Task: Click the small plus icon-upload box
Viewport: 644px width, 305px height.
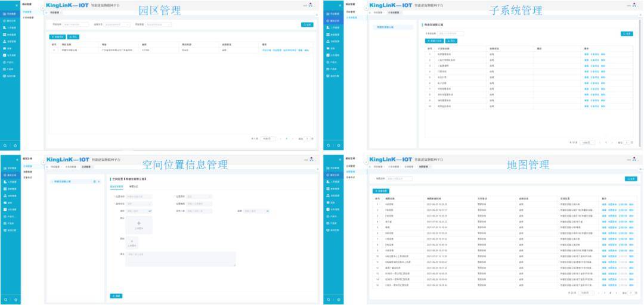Action: (132, 242)
